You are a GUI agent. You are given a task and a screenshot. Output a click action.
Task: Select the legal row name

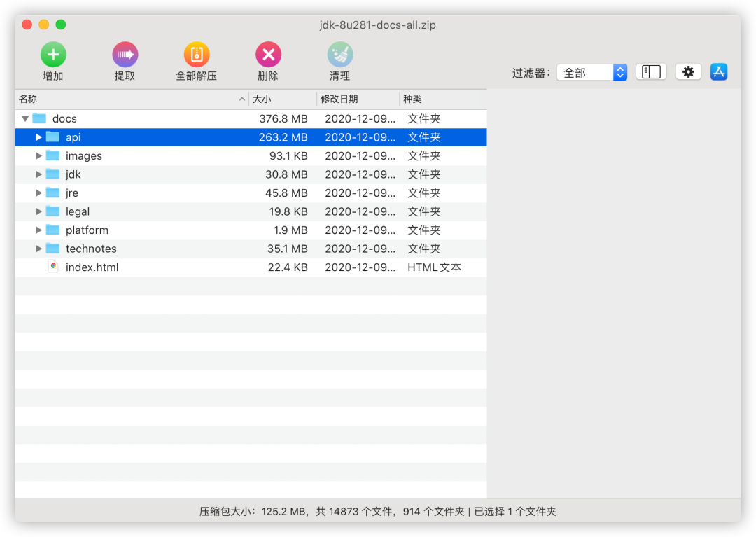(x=78, y=211)
